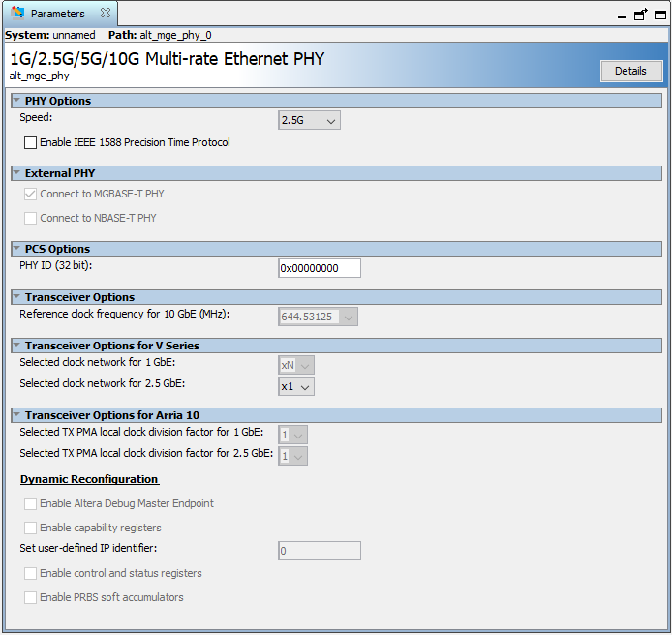Viewport: 672px width, 635px height.
Task: Click the 'PHY ID (32 bit):' label
Action: point(56,265)
